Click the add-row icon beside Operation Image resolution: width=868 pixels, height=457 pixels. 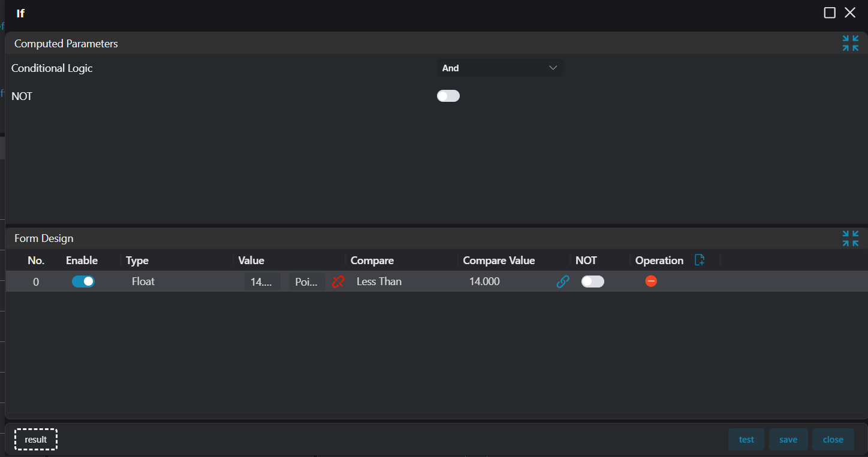click(699, 260)
